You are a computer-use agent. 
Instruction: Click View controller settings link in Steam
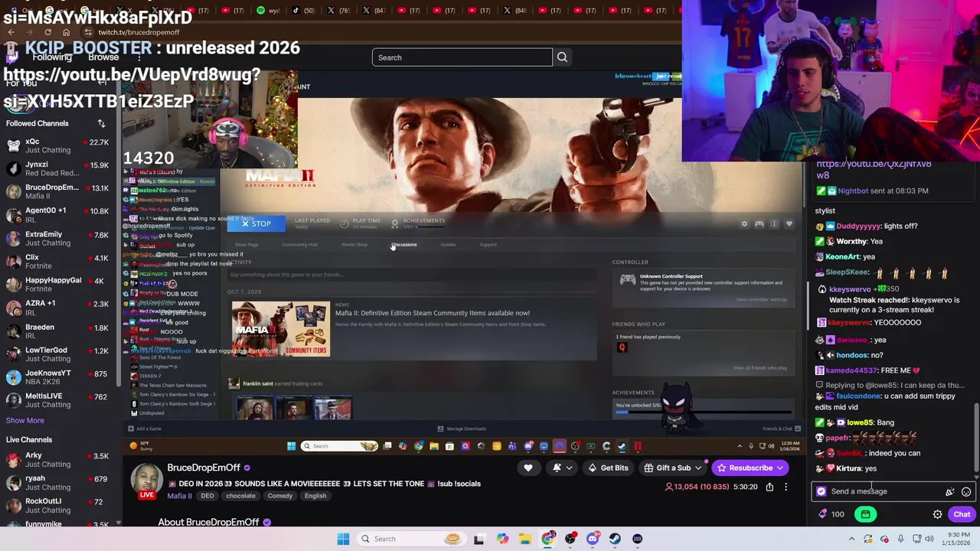(761, 299)
